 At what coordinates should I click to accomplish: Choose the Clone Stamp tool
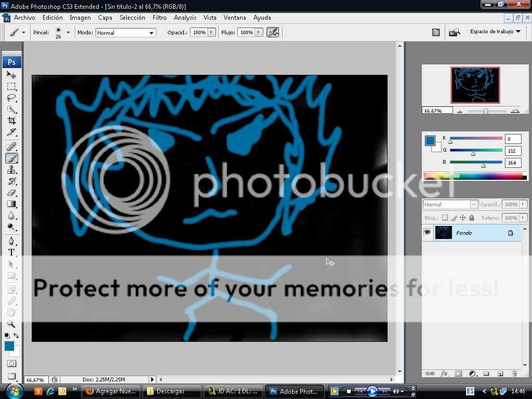tap(11, 170)
